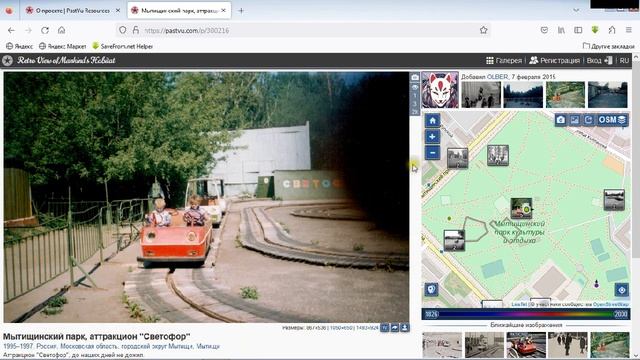
Task: Open the Другие закладки folder
Action: [x=609, y=46]
